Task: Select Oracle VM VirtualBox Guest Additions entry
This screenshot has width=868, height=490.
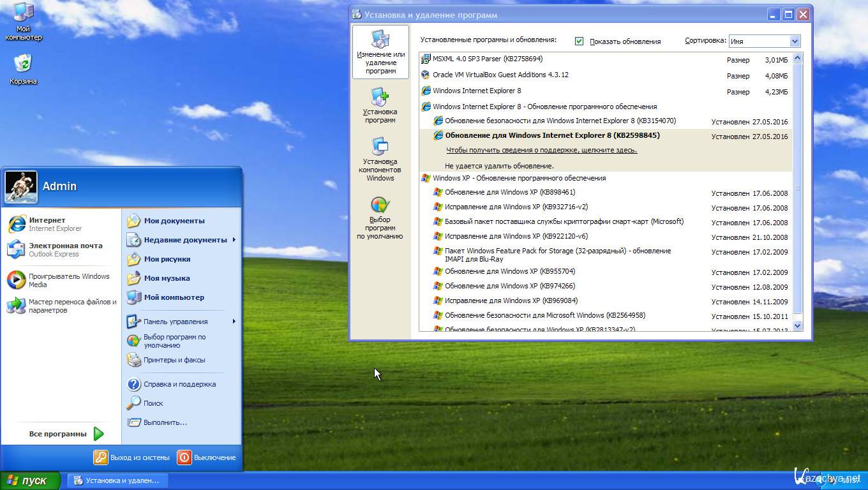Action: tap(605, 75)
